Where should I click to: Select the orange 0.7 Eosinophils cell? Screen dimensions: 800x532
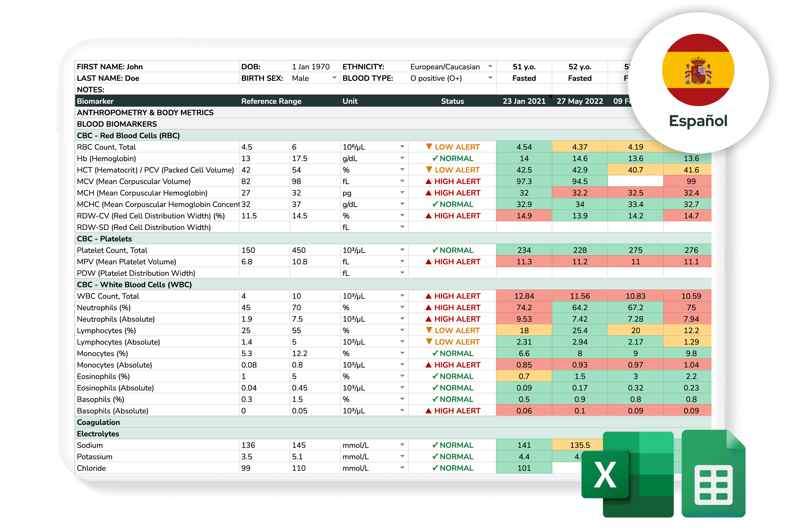tap(524, 376)
